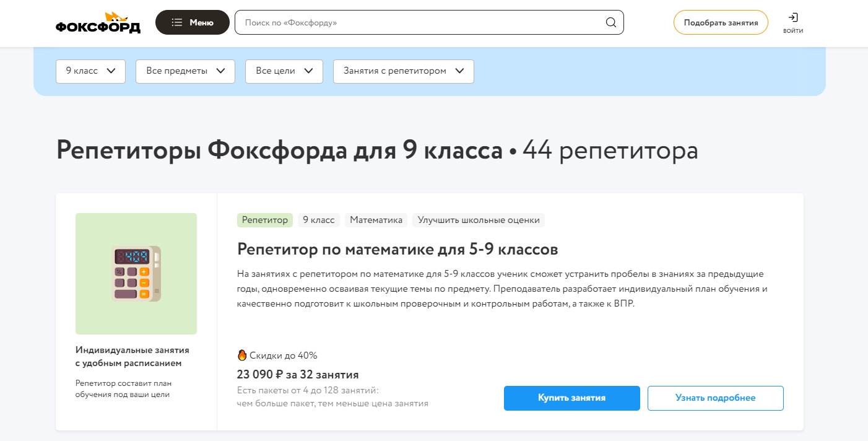
Task: Click the Купить занятия button
Action: [572, 398]
